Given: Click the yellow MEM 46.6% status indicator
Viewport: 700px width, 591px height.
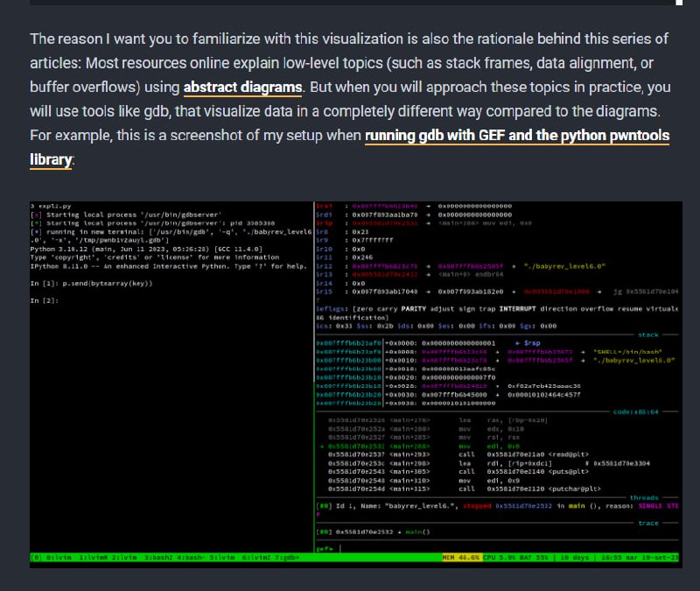Looking at the screenshot, I should (x=462, y=557).
